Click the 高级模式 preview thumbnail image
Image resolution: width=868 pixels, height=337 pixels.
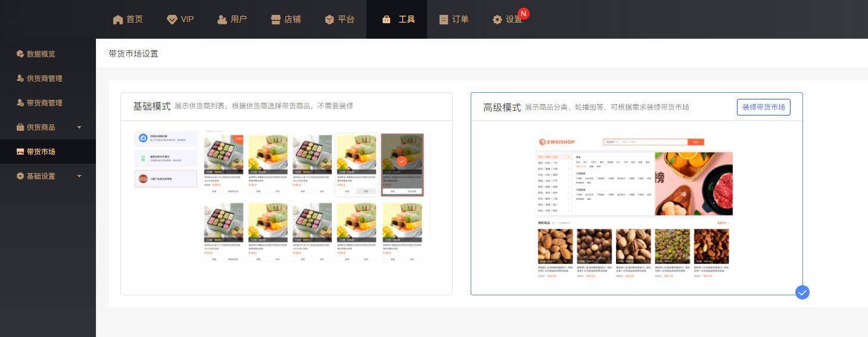tap(634, 208)
